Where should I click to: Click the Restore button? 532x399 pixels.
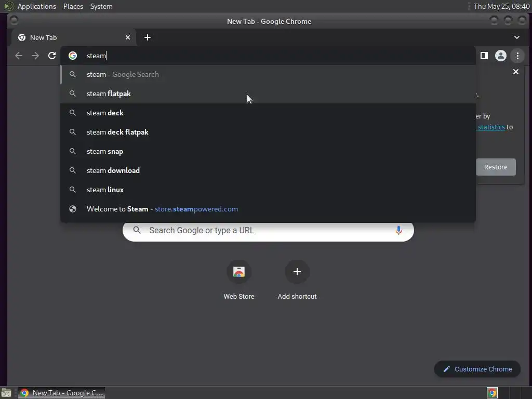click(496, 167)
